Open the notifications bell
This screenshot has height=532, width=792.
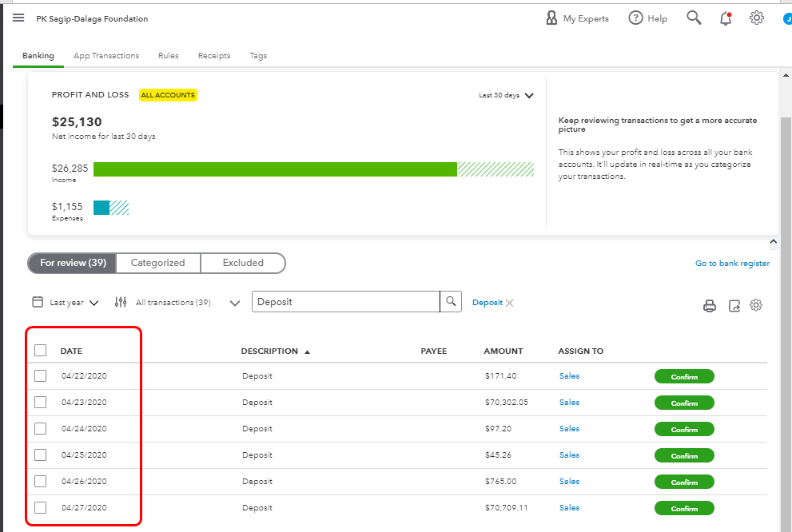726,18
